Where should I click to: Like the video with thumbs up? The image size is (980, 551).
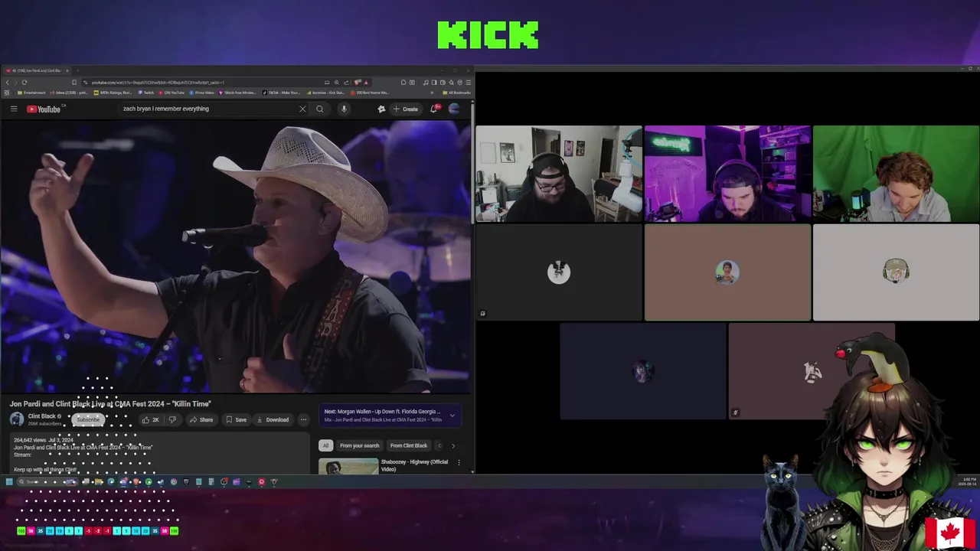coord(150,419)
